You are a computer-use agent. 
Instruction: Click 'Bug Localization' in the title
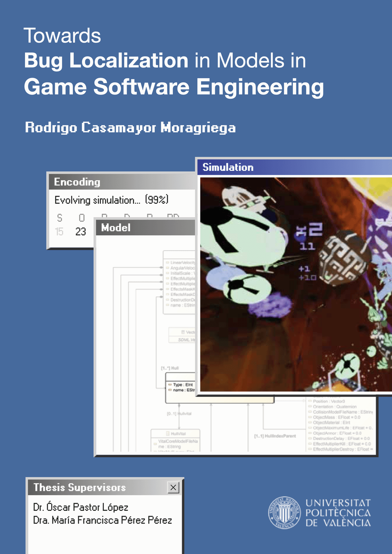point(106,61)
